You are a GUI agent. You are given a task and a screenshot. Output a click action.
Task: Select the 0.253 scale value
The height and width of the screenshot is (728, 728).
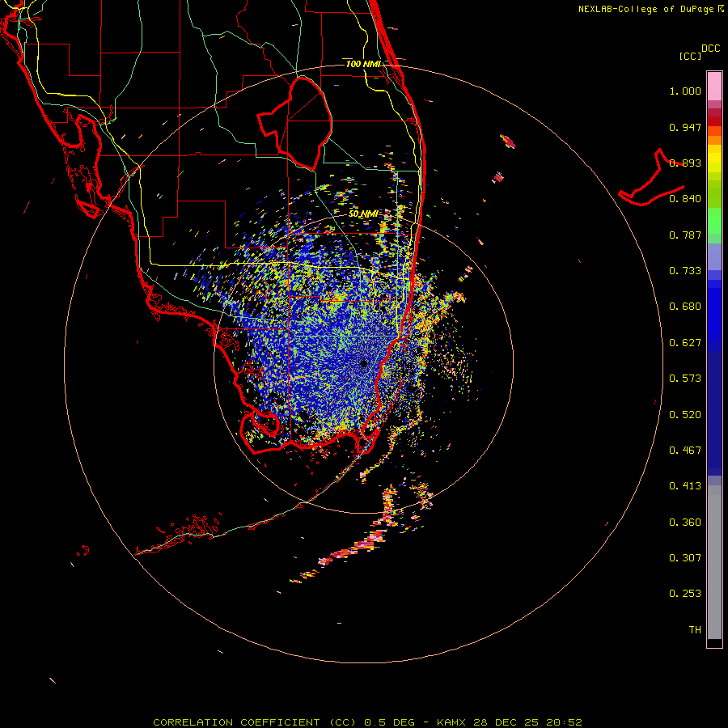(x=685, y=594)
